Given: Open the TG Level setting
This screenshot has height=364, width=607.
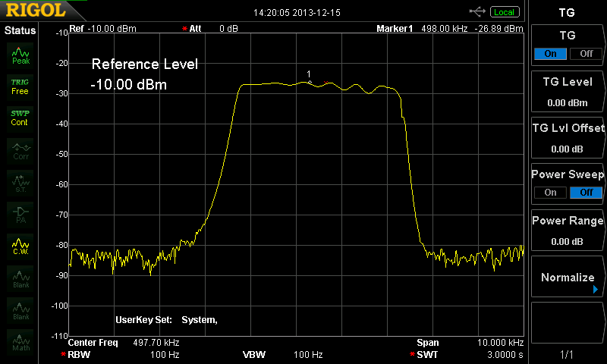Looking at the screenshot, I should [567, 92].
